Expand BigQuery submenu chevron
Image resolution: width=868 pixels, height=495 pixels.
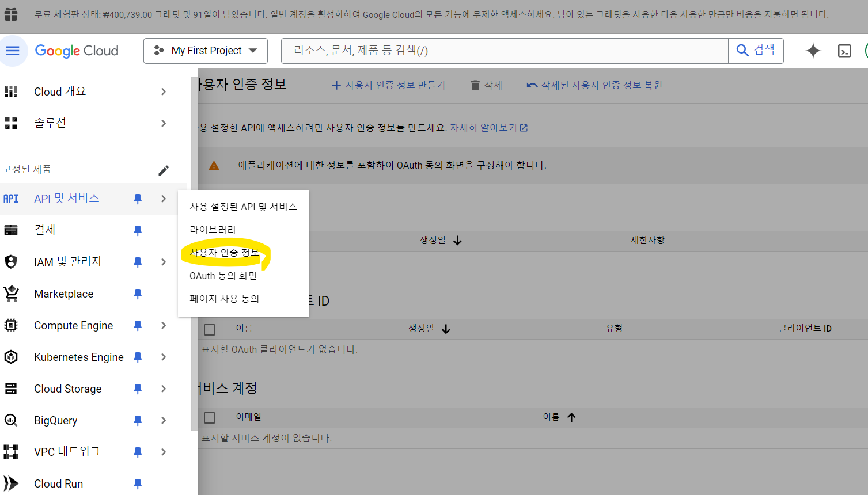click(164, 420)
